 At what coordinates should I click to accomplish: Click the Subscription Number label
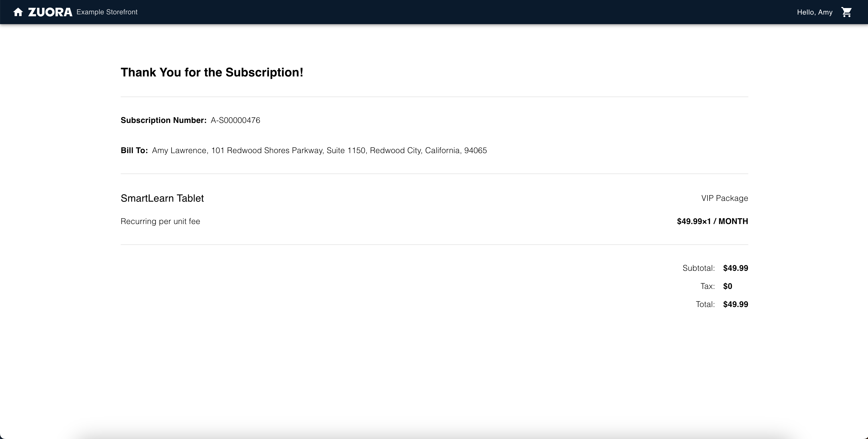[163, 120]
